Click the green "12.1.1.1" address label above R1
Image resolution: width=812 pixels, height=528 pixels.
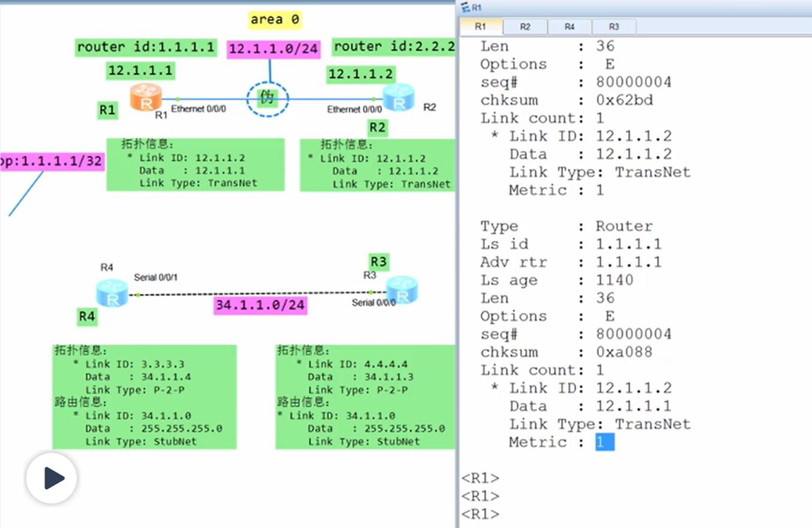pyautogui.click(x=140, y=71)
